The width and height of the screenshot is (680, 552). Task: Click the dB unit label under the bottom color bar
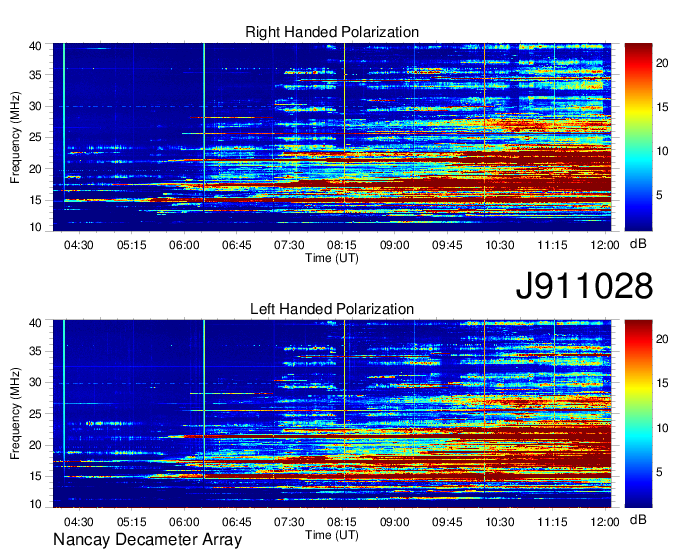[638, 519]
